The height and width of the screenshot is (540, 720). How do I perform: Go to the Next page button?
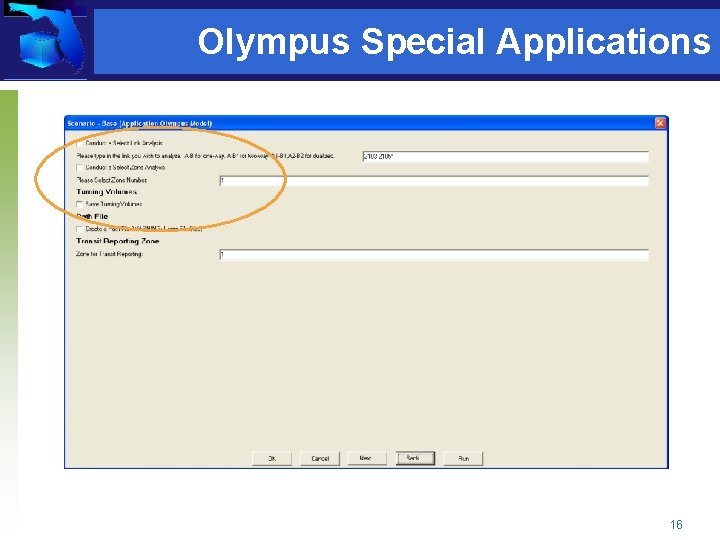click(x=367, y=458)
